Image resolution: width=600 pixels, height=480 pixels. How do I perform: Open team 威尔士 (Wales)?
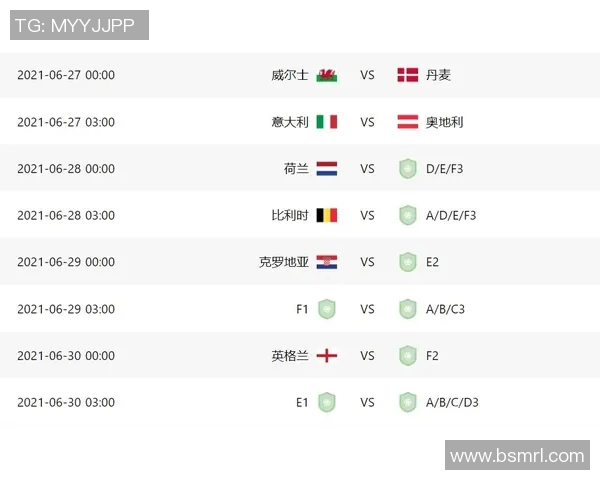[290, 75]
